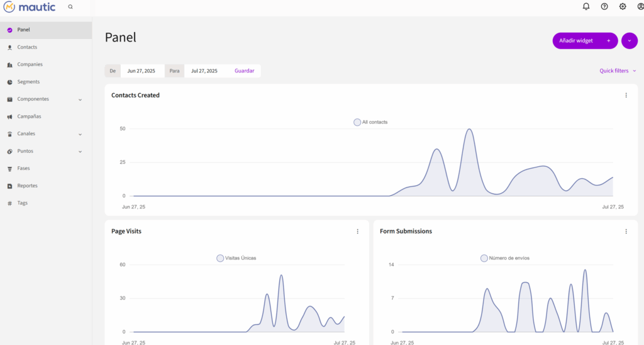644x345 pixels.
Task: Toggle Número de envíos legend series
Action: coord(505,258)
